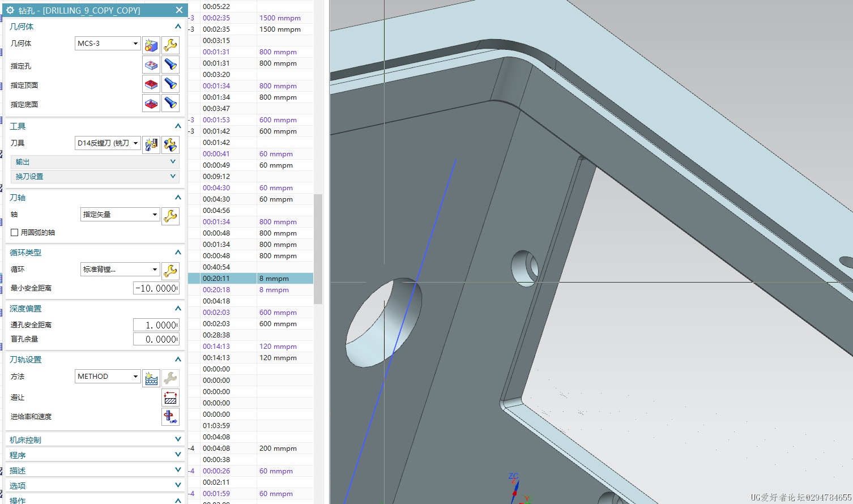Display holes flashlight in 指定孔 row

pos(170,65)
